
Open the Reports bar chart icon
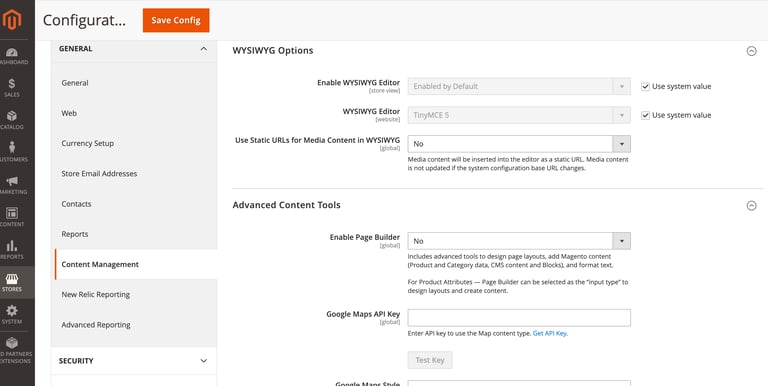tap(12, 245)
